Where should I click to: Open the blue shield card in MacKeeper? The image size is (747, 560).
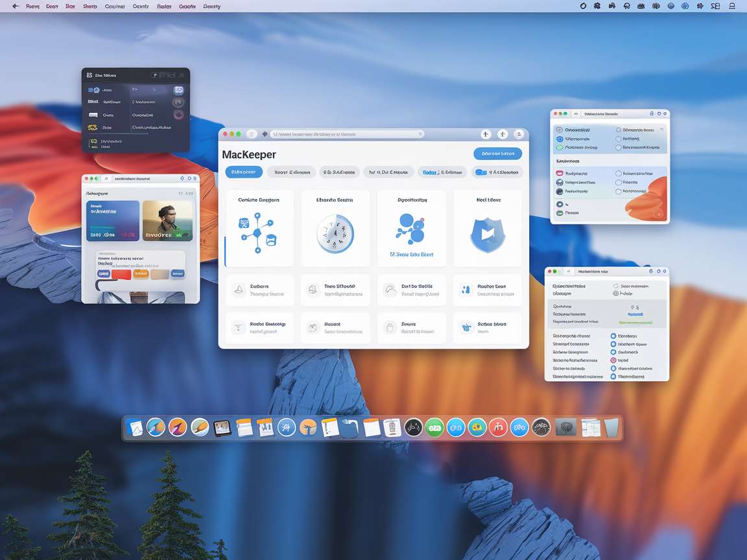click(488, 228)
